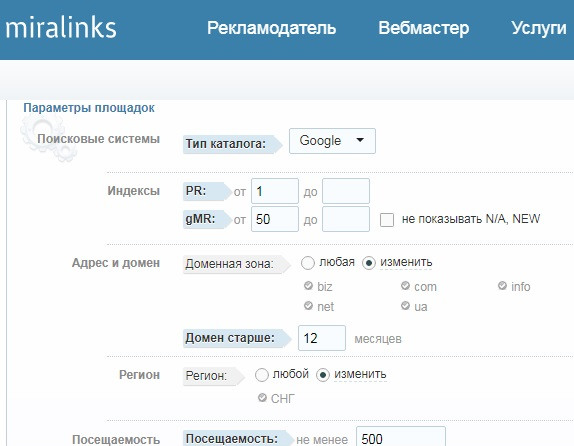This screenshot has height=446, width=574.
Task: Remove the net domain zone checkmark
Action: [x=308, y=305]
